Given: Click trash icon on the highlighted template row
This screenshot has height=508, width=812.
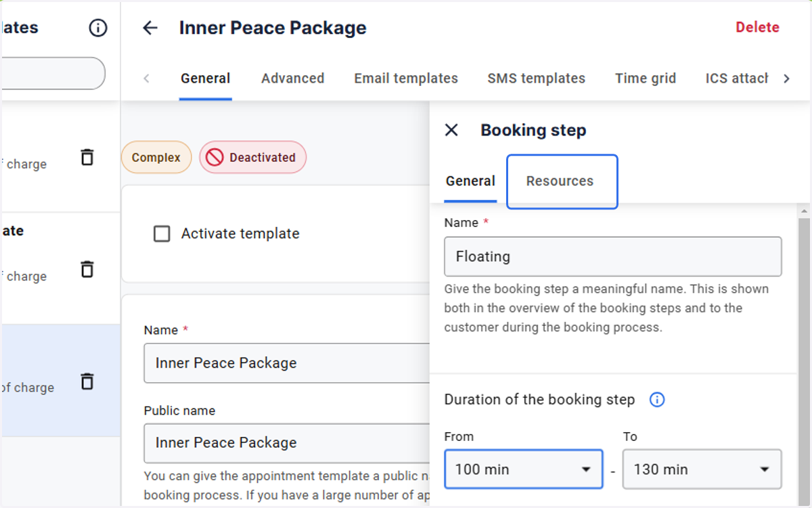Looking at the screenshot, I should point(87,381).
